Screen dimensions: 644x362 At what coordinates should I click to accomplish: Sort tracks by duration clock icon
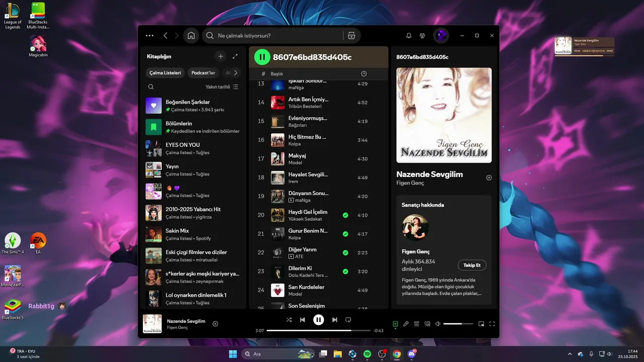pyautogui.click(x=364, y=73)
